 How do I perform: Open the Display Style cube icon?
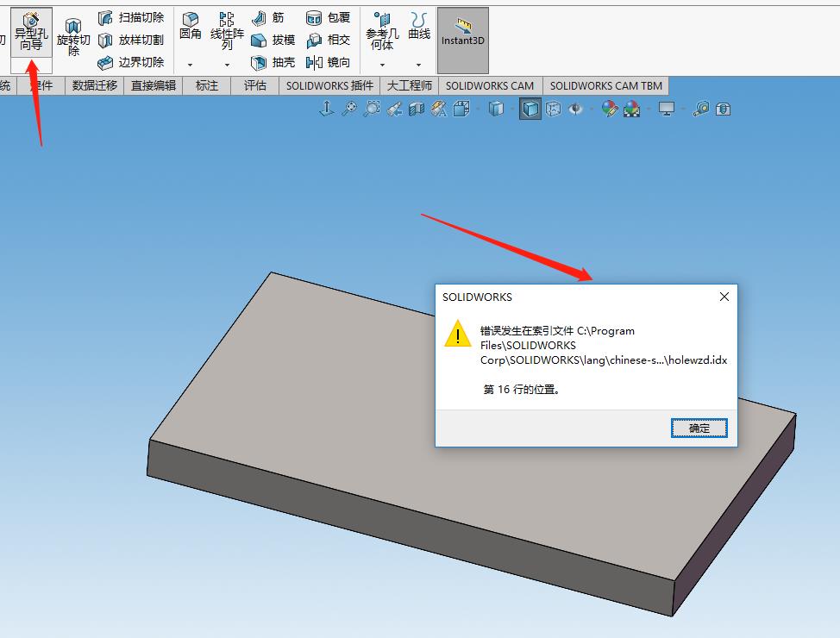click(497, 109)
